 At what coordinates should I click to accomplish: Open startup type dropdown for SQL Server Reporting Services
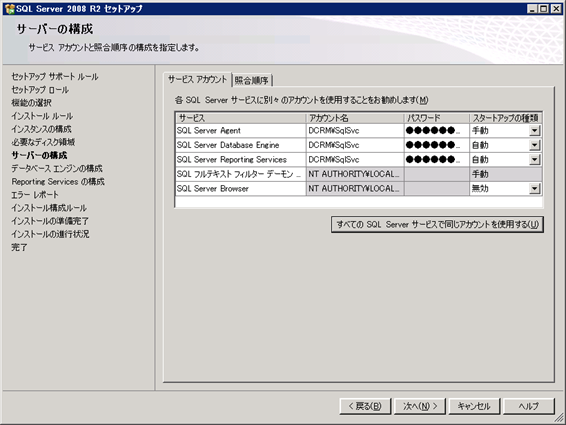(x=535, y=160)
